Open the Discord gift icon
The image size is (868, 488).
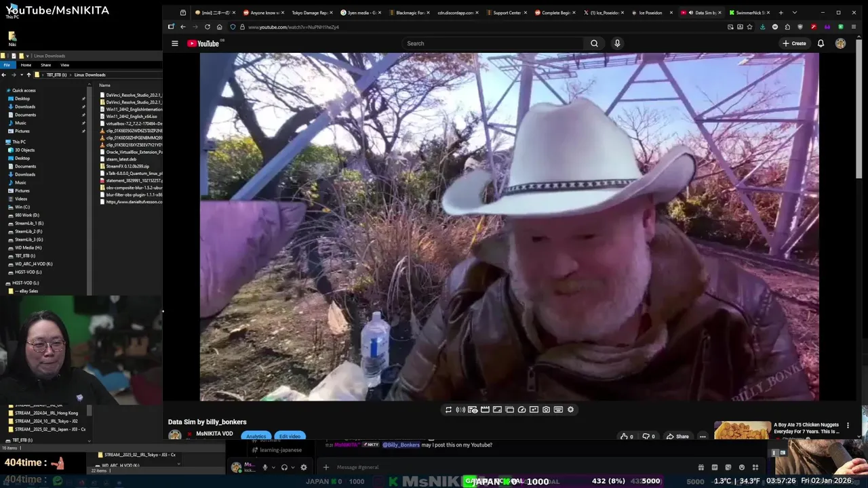click(x=701, y=467)
